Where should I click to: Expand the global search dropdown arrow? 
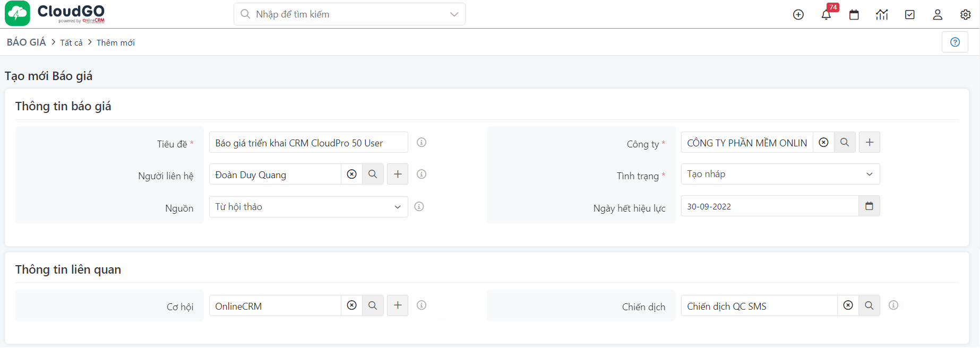click(454, 14)
